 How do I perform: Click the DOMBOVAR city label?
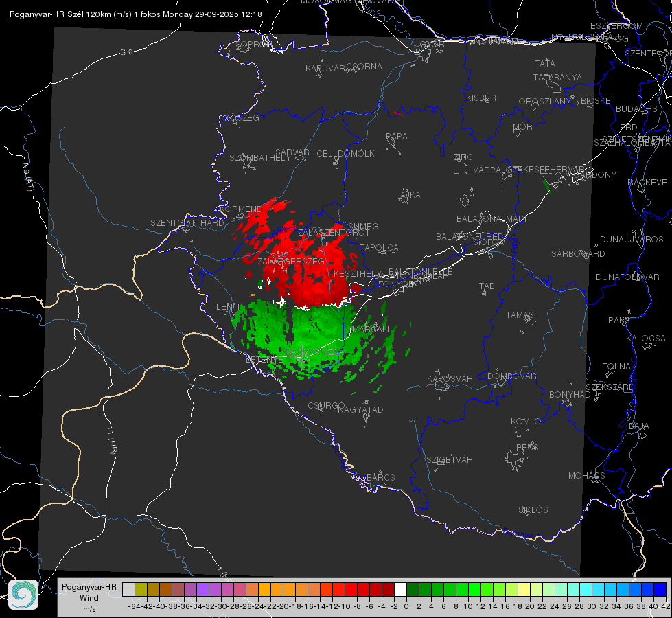[x=511, y=376]
